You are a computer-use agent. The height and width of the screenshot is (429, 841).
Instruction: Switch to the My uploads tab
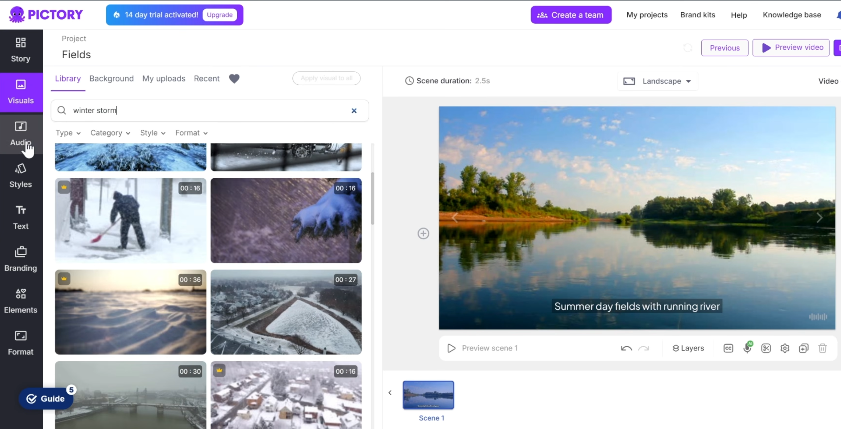coord(164,79)
